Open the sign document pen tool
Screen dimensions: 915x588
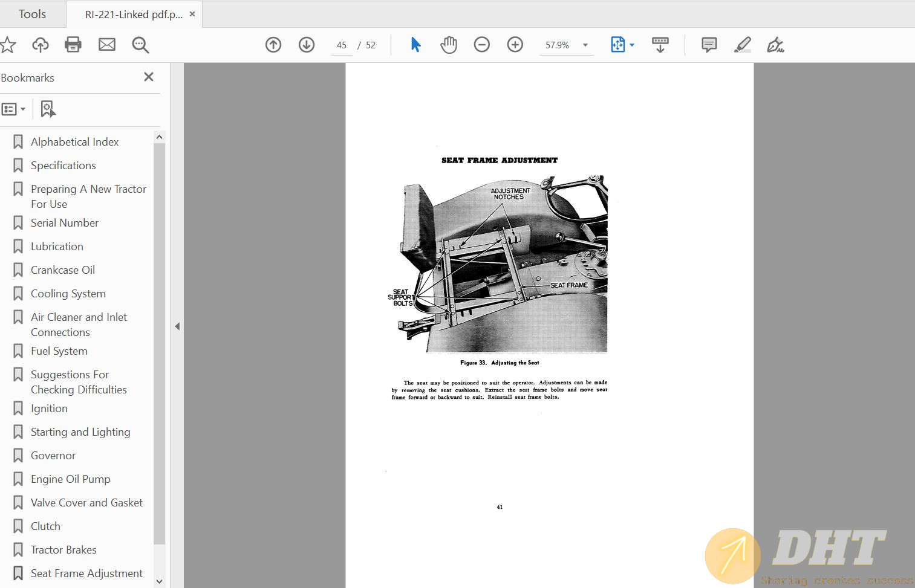coord(775,45)
